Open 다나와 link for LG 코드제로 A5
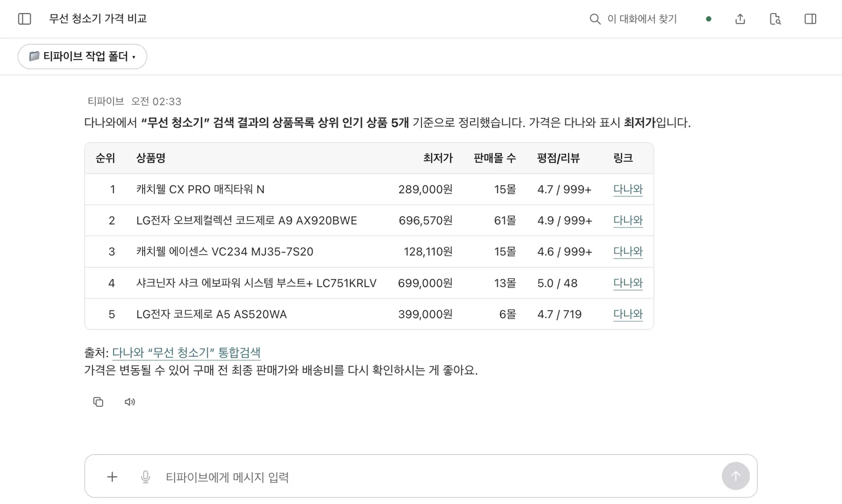Screen dimensions: 842x504 pyautogui.click(x=628, y=314)
